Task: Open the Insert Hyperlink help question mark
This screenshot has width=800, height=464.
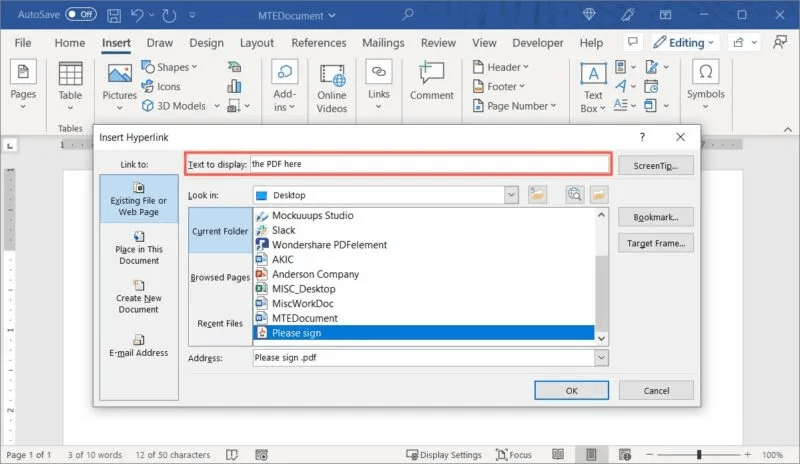Action: click(x=642, y=137)
